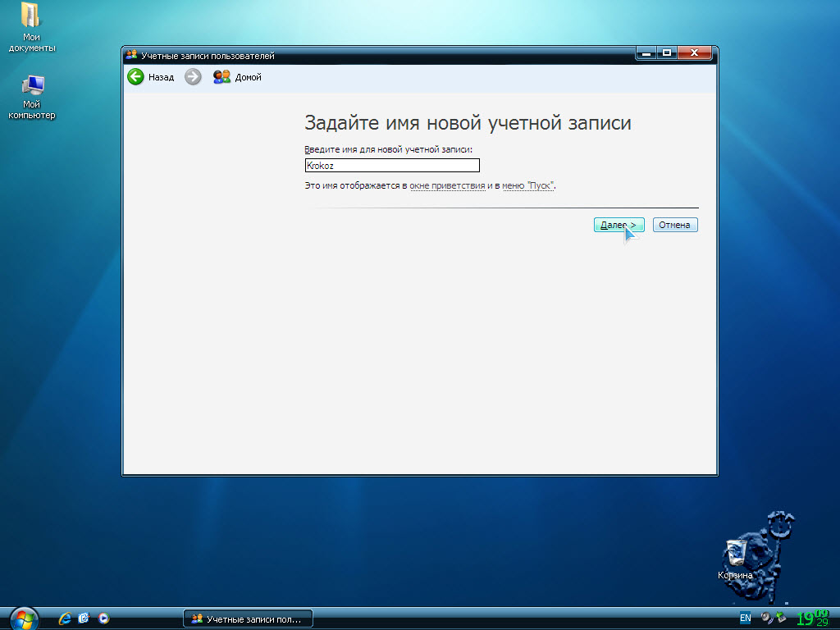Image resolution: width=840 pixels, height=630 pixels.
Task: Click the green Назад back arrow
Action: [136, 77]
